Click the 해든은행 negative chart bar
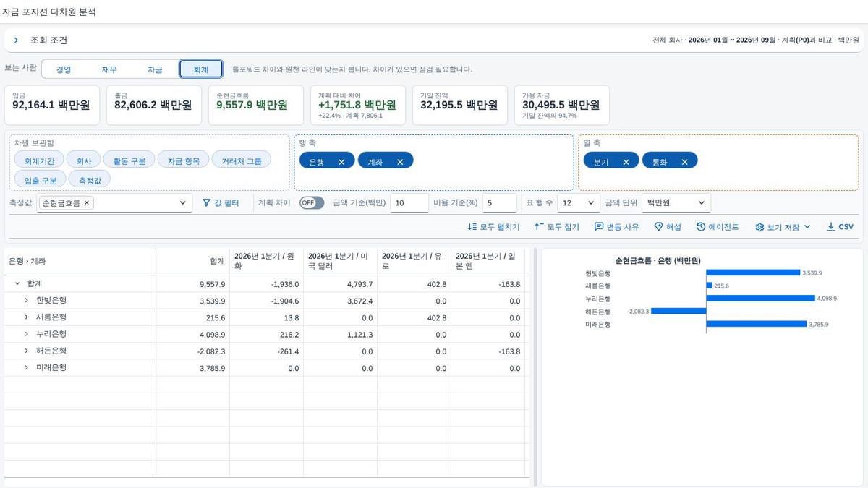 click(x=679, y=311)
